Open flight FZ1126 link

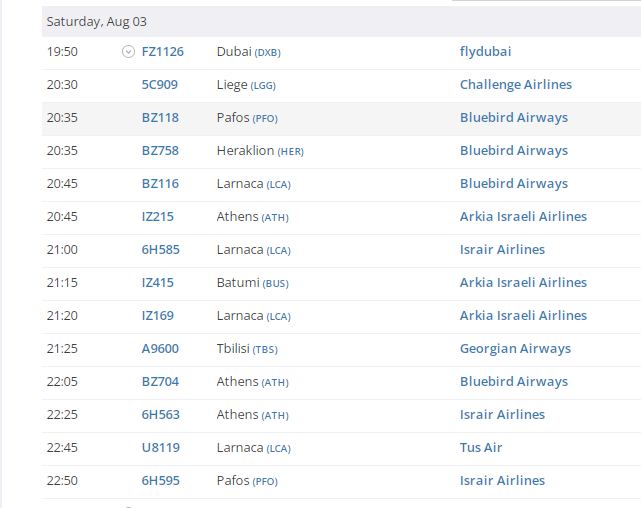(163, 52)
